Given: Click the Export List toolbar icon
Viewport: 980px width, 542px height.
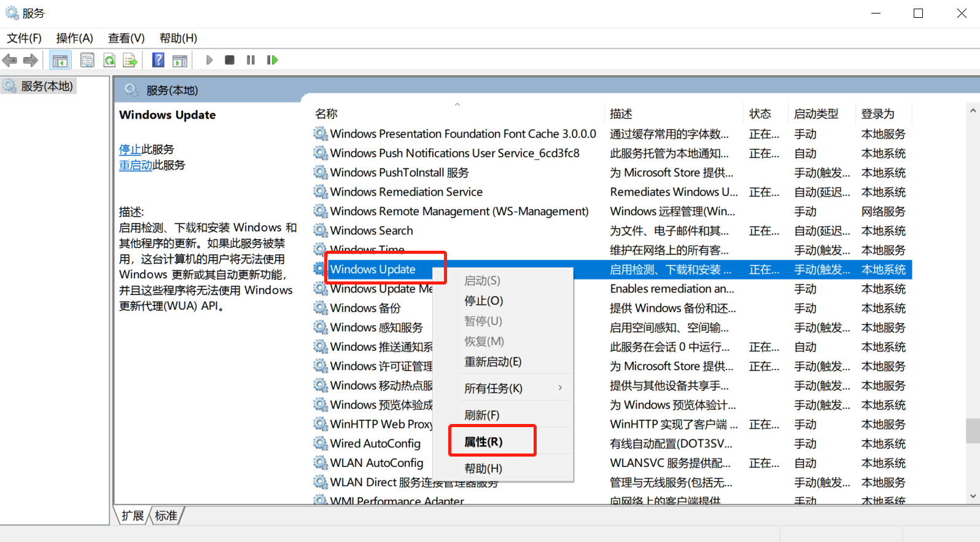Looking at the screenshot, I should [130, 60].
